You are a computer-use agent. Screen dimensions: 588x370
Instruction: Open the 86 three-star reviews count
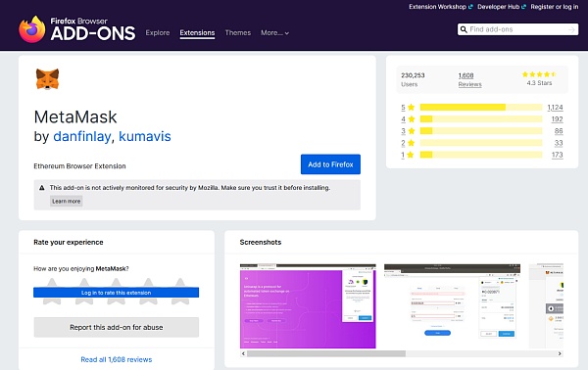pyautogui.click(x=559, y=131)
